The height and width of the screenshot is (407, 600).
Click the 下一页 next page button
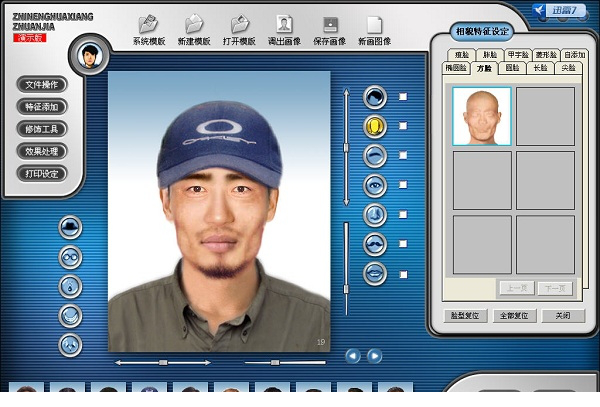tap(555, 288)
